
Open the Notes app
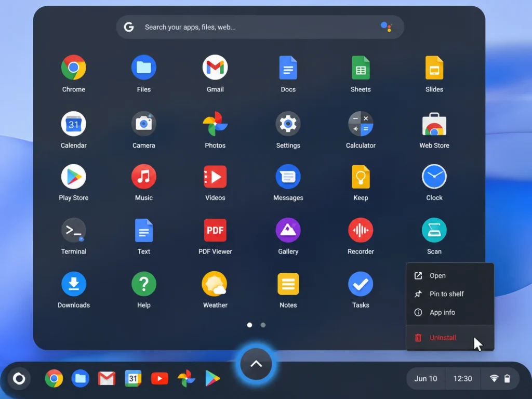(x=288, y=284)
